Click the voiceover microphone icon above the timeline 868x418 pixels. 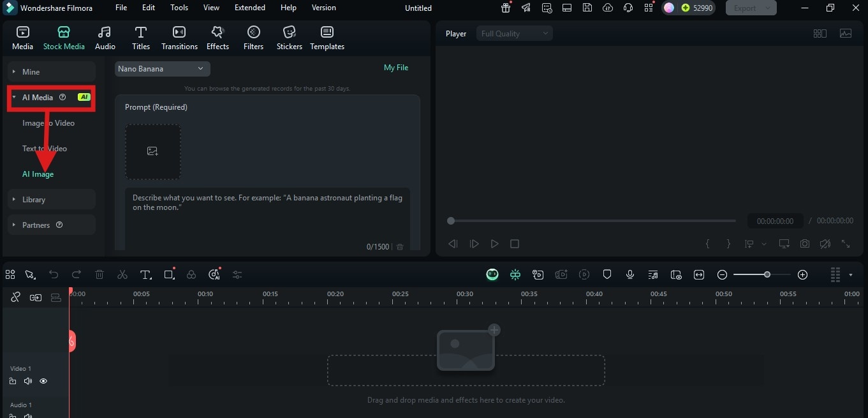[x=630, y=274]
